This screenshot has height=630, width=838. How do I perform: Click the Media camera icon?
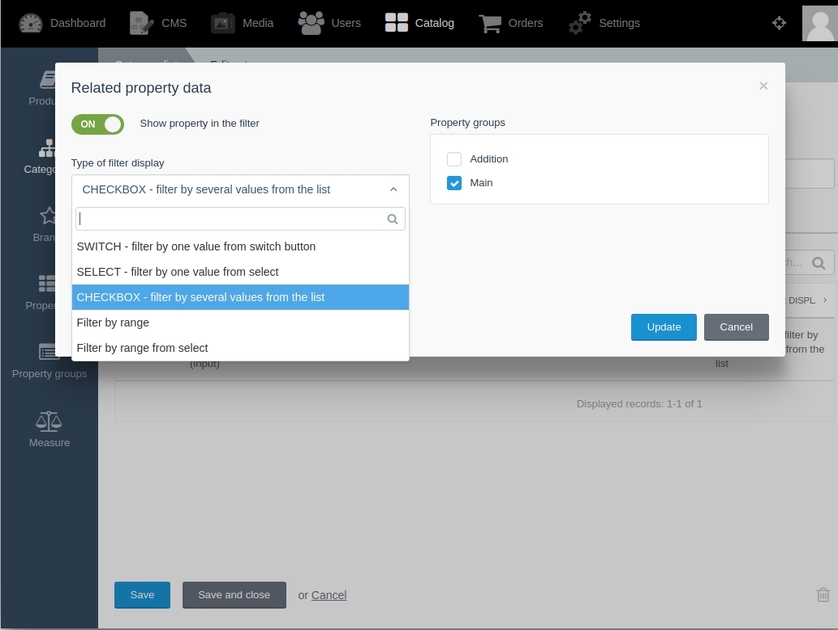point(223,23)
